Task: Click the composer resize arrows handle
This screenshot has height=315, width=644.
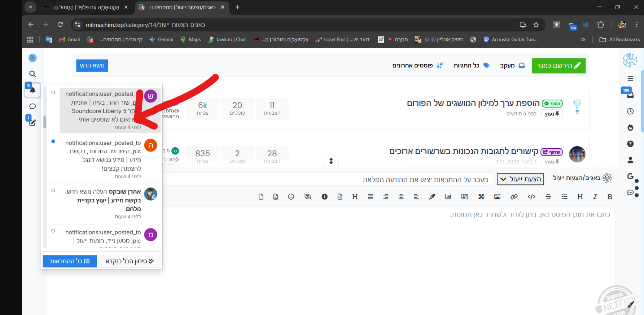Action: click(331, 161)
